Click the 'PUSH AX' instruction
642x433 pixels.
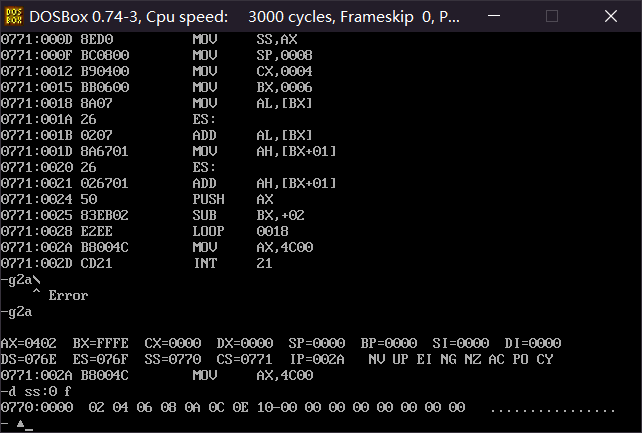[233, 199]
